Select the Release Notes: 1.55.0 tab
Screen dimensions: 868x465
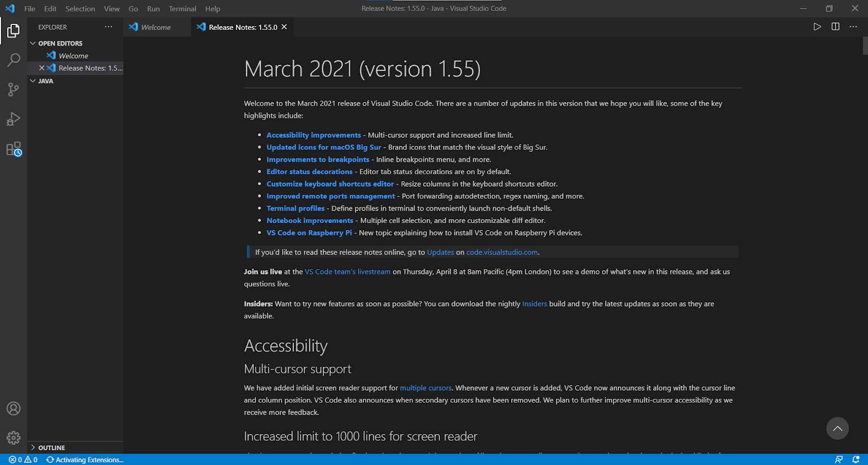[x=242, y=27]
